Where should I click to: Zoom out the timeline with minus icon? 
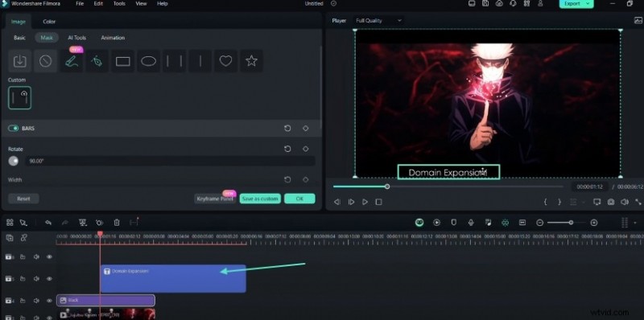click(540, 223)
